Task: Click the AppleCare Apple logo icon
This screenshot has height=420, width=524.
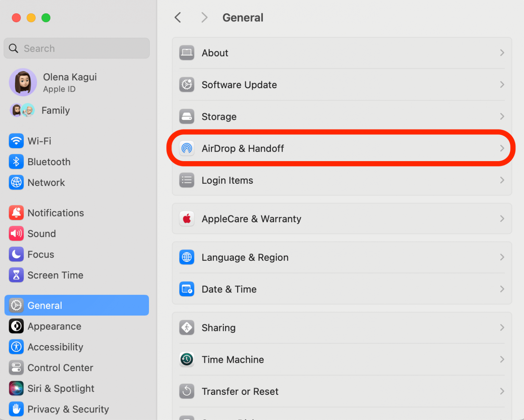Action: [187, 219]
